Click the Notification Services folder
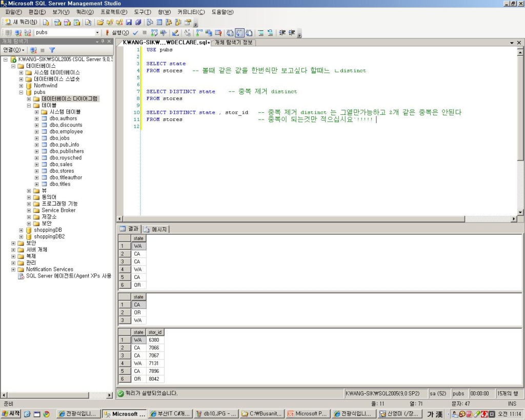Viewport: 525px width, 420px height. [50, 269]
